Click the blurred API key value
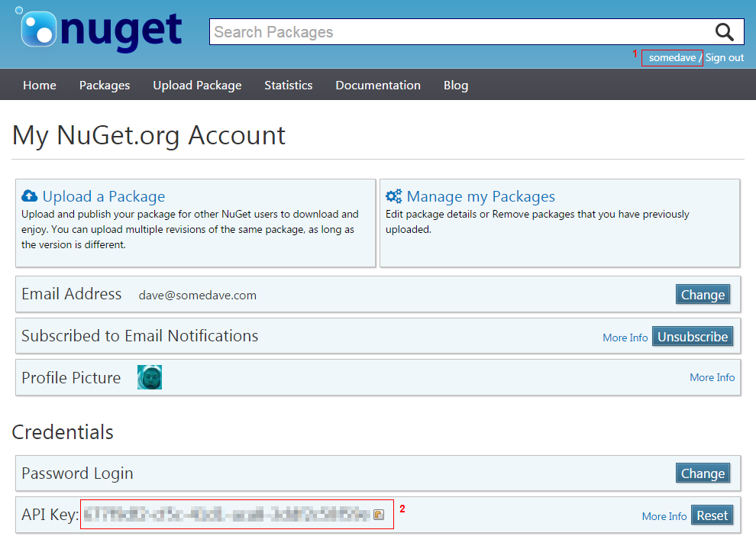The width and height of the screenshot is (756, 546). [227, 514]
